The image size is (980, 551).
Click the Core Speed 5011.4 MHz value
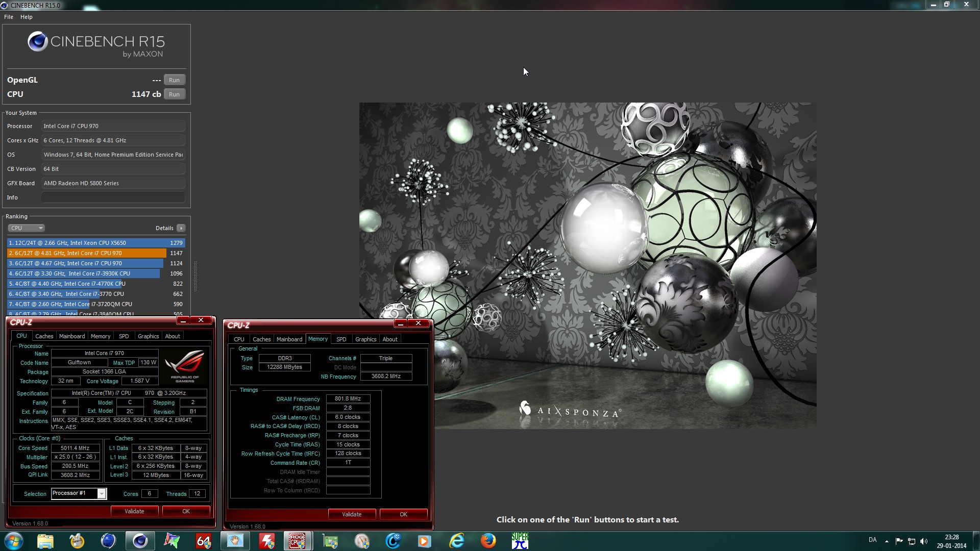(x=75, y=448)
